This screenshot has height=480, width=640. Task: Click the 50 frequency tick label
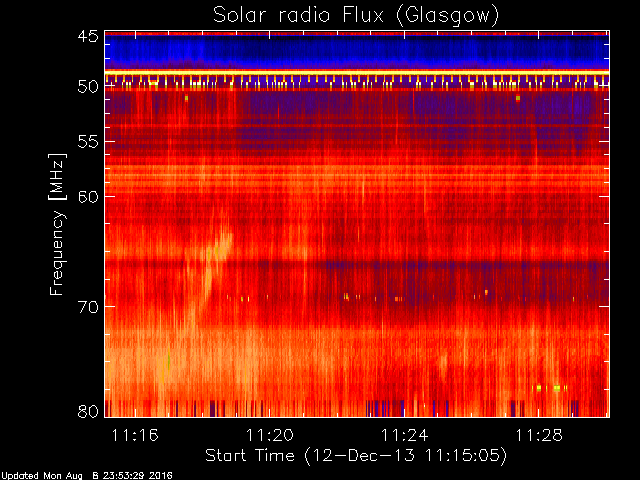88,87
